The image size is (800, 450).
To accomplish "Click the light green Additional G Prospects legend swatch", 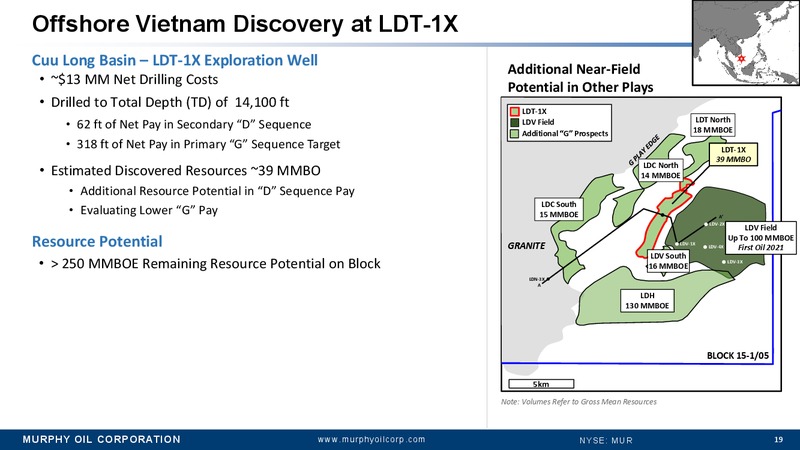I will (x=514, y=134).
